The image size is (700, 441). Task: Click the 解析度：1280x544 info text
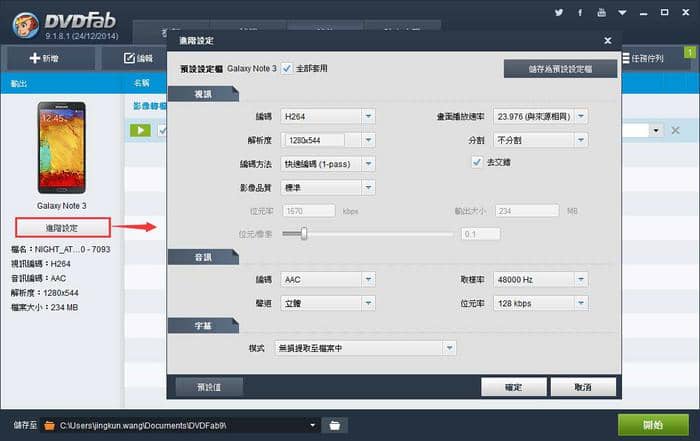pos(45,293)
